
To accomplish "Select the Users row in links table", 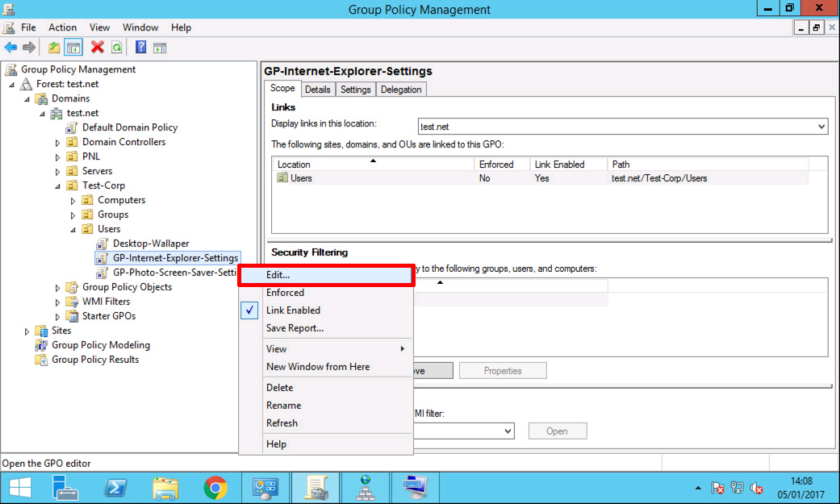I will (x=541, y=178).
